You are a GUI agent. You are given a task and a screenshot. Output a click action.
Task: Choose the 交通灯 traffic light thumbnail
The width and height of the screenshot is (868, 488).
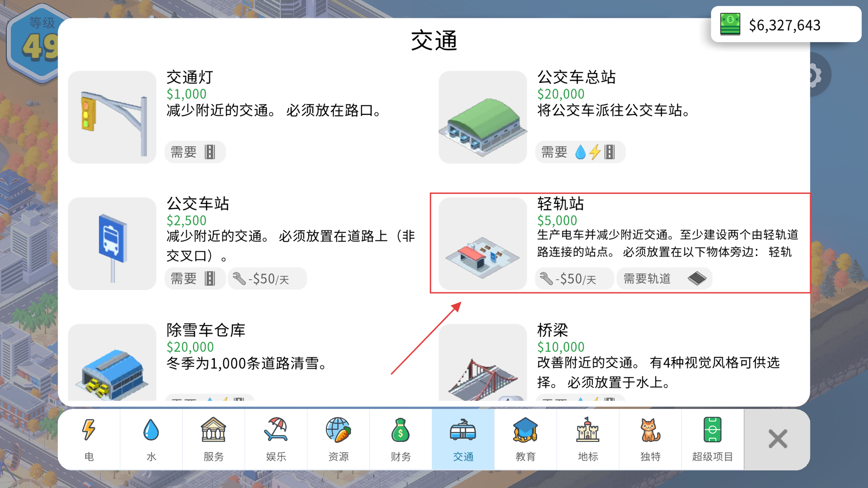[112, 117]
